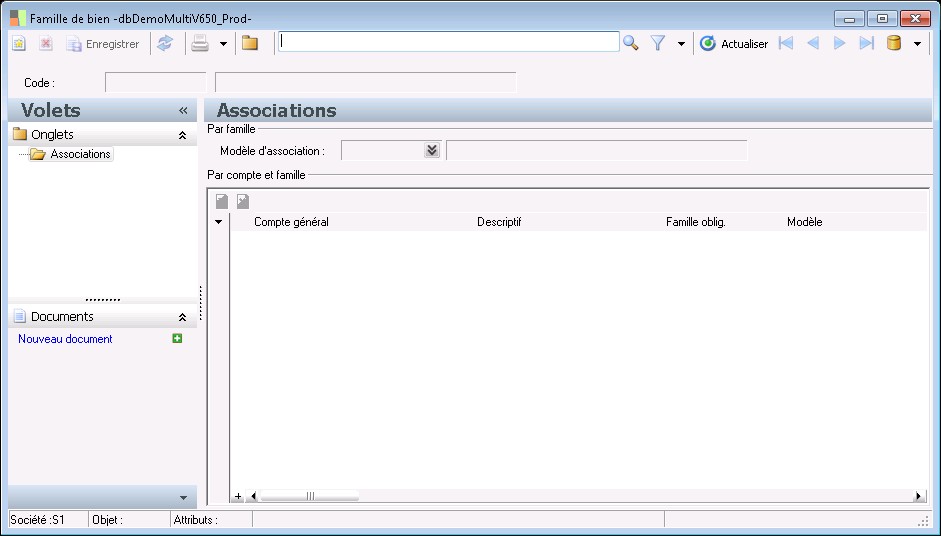Click the first Code input field
The height and width of the screenshot is (536, 941).
point(155,83)
